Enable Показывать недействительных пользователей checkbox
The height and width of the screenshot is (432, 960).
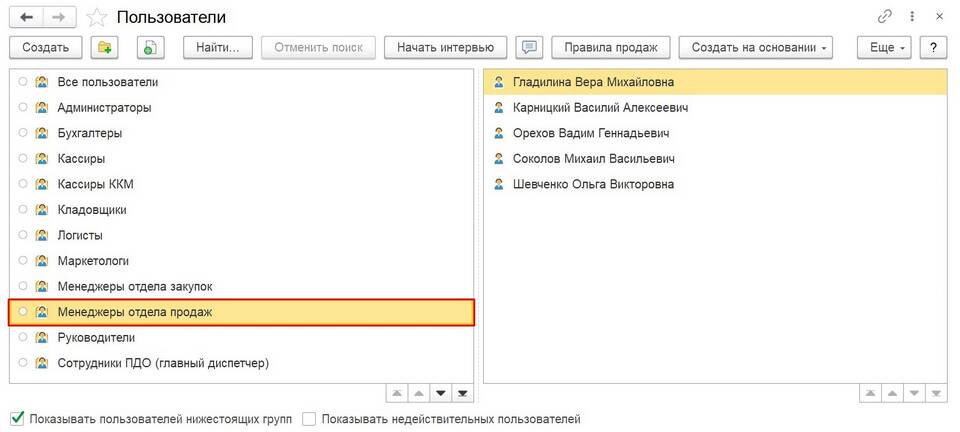coord(309,419)
